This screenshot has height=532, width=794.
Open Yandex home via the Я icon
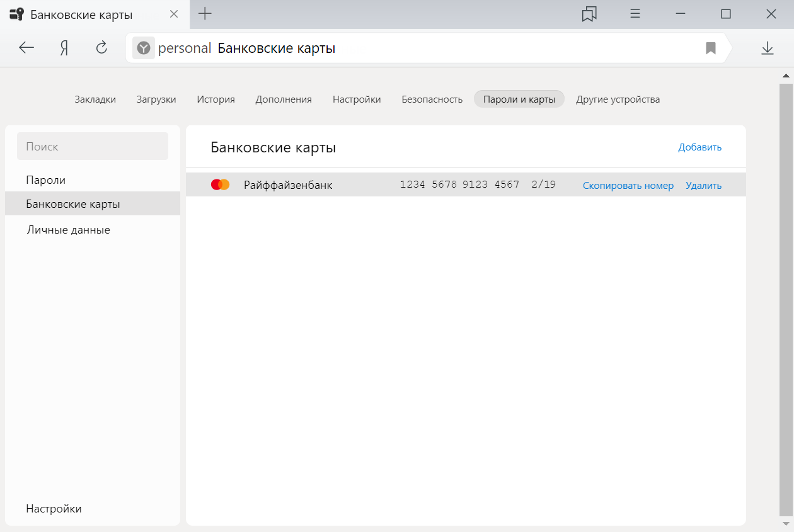tap(64, 48)
